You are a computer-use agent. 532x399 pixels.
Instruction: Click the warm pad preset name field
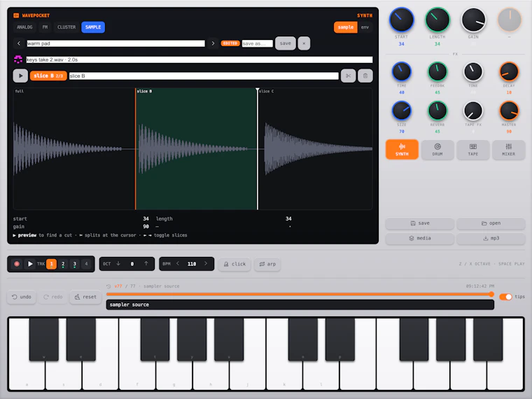pyautogui.click(x=115, y=43)
